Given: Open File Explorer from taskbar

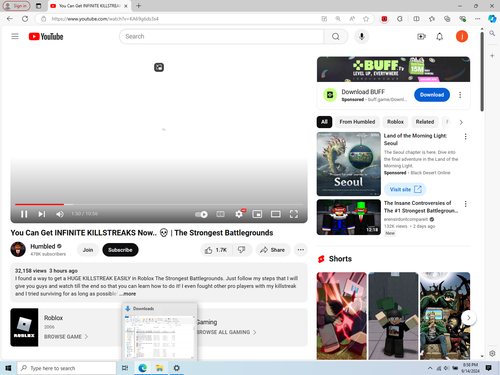Looking at the screenshot, I should pyautogui.click(x=159, y=368).
